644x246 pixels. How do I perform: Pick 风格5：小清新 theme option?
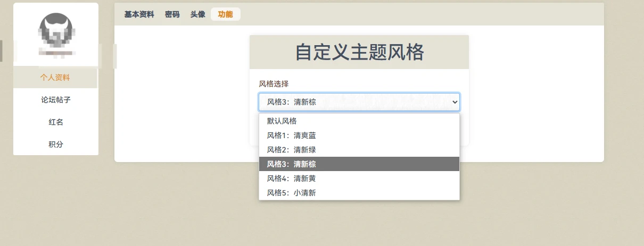point(291,193)
